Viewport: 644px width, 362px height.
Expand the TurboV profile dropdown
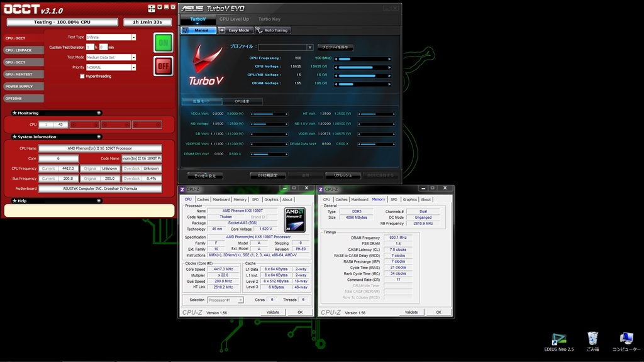coord(309,47)
